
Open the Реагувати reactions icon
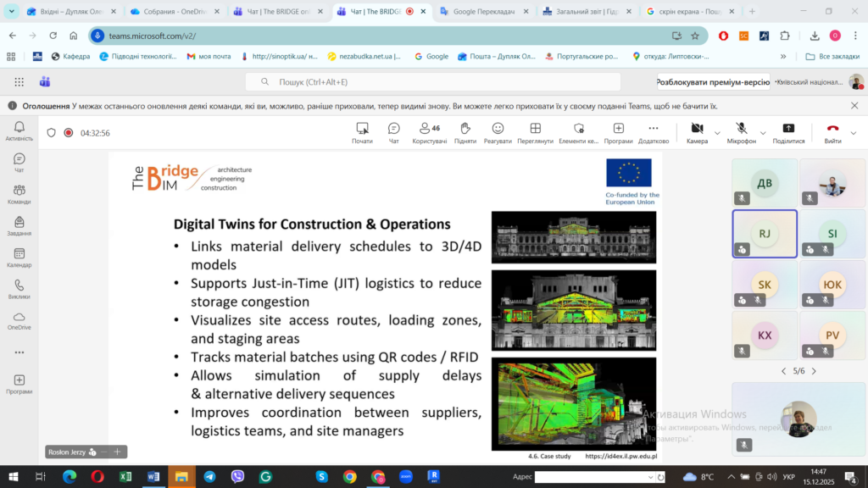click(498, 129)
